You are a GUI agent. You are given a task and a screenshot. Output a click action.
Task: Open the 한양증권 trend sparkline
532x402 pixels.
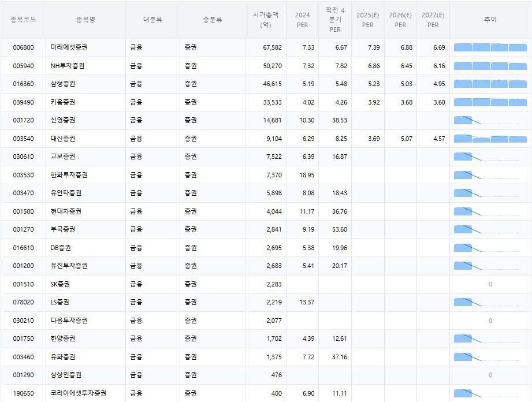(x=487, y=338)
